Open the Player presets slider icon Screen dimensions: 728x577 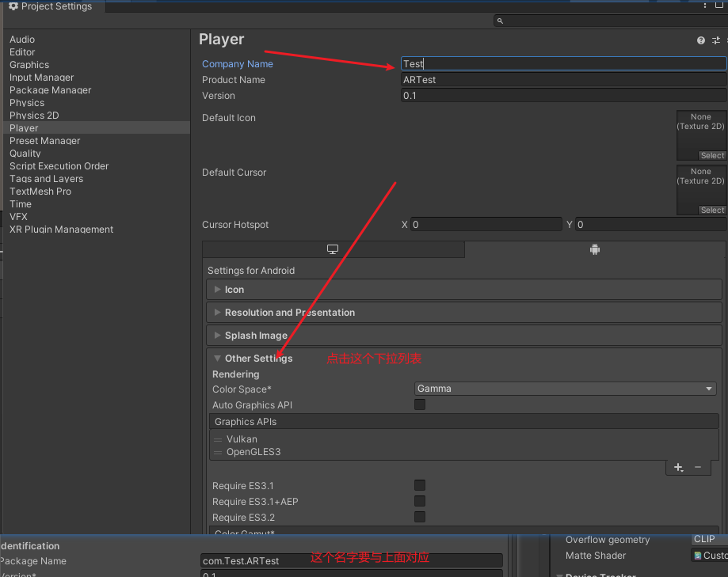click(x=716, y=40)
